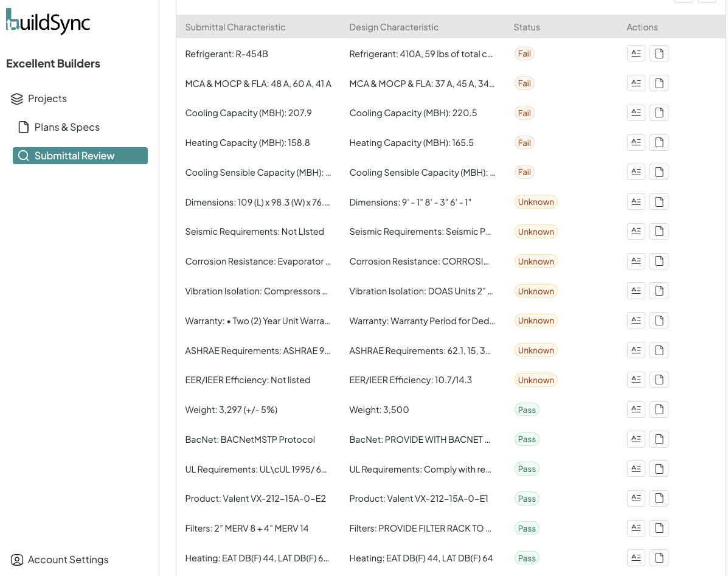Click the Pass badge on Filters row
The width and height of the screenshot is (728, 576).
[527, 528]
